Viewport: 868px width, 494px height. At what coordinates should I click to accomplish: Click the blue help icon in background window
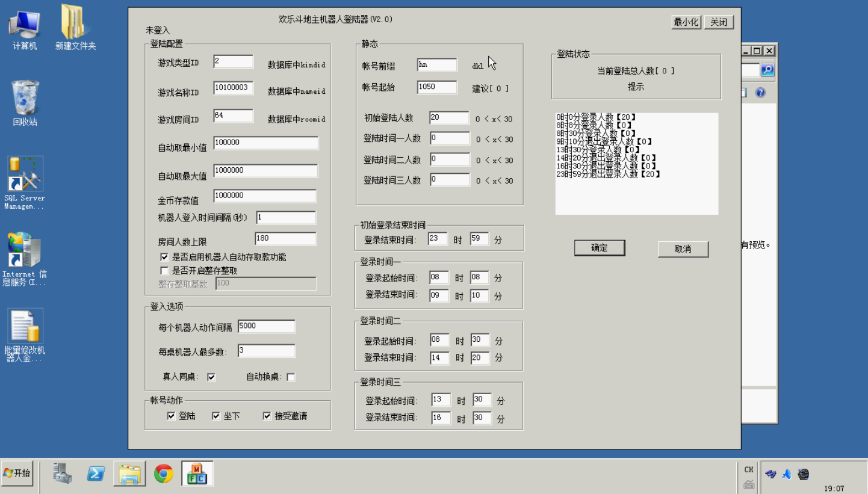point(760,93)
